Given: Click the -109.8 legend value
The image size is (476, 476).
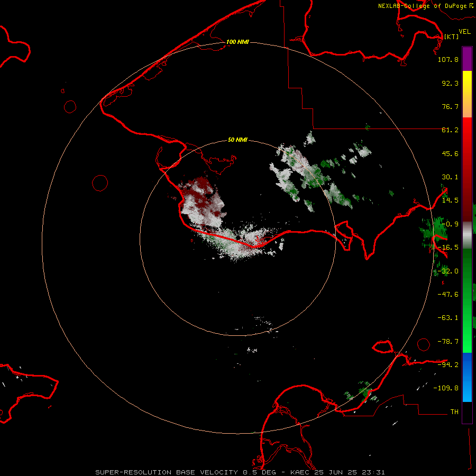Looking at the screenshot, I should tap(446, 388).
